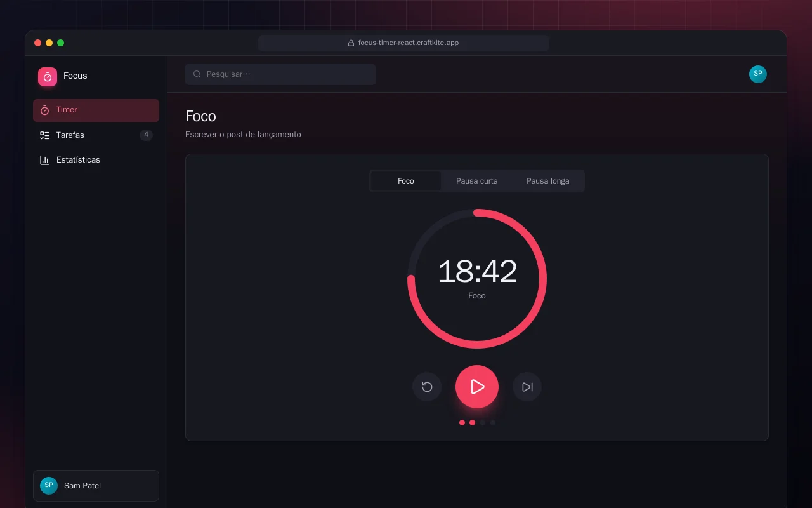The width and height of the screenshot is (812, 508).
Task: Click the Foco label under the countdown
Action: click(477, 296)
